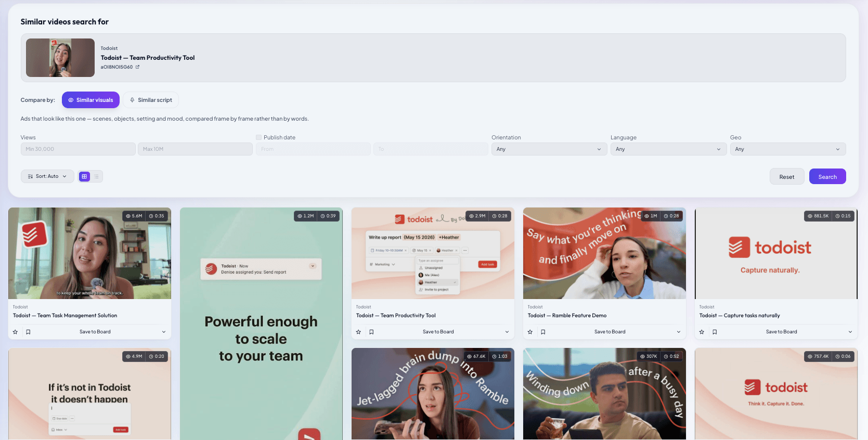The width and height of the screenshot is (868, 440).
Task: Star the Ramble Feature Demo video
Action: (530, 332)
